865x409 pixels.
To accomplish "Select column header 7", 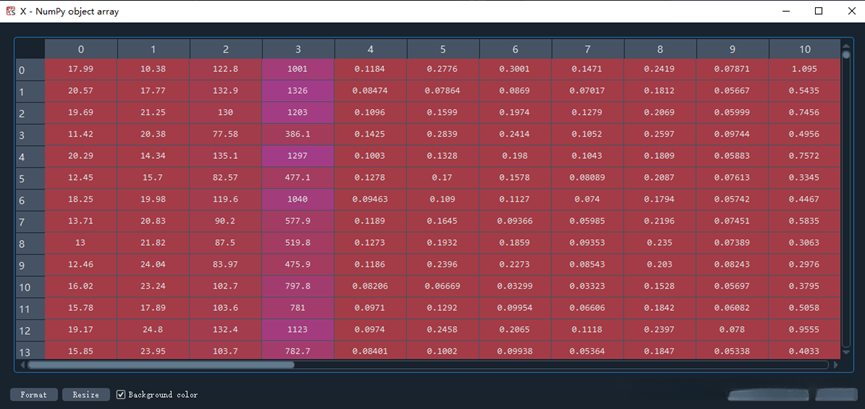I will 588,49.
